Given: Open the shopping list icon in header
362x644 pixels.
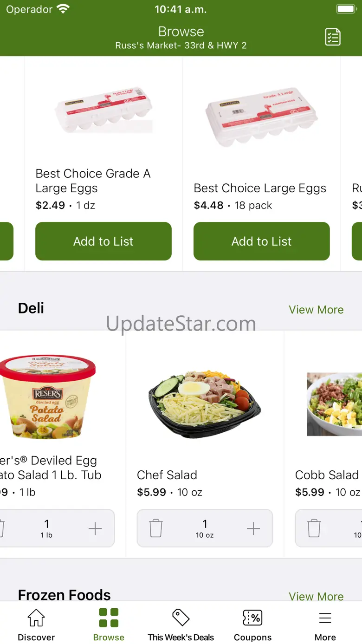Looking at the screenshot, I should click(x=332, y=37).
